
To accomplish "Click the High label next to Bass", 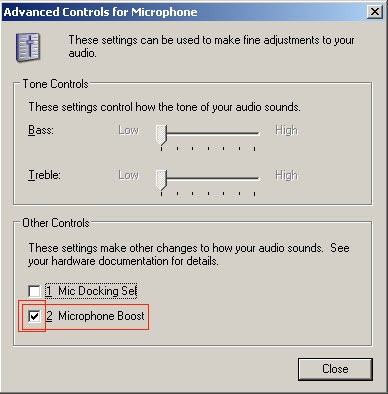I will coord(287,130).
